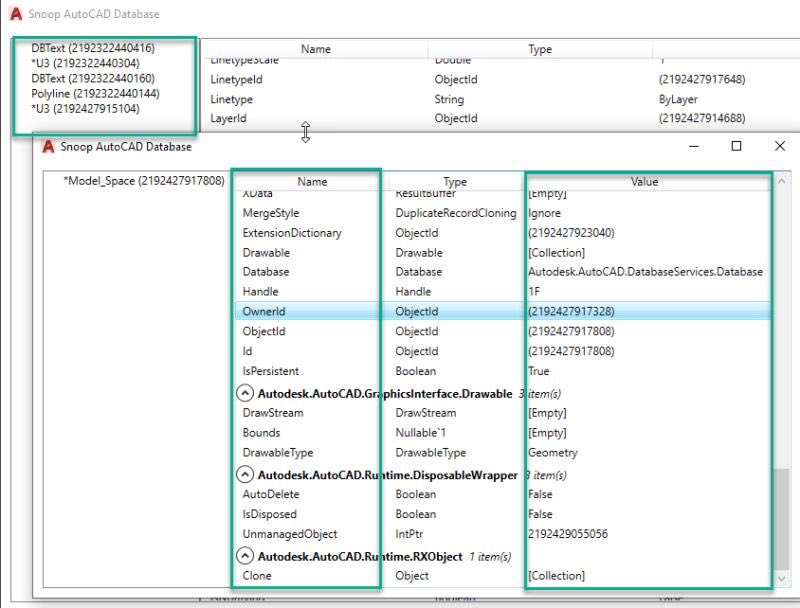Select the Bounds property row
This screenshot has width=800, height=608.
point(503,433)
